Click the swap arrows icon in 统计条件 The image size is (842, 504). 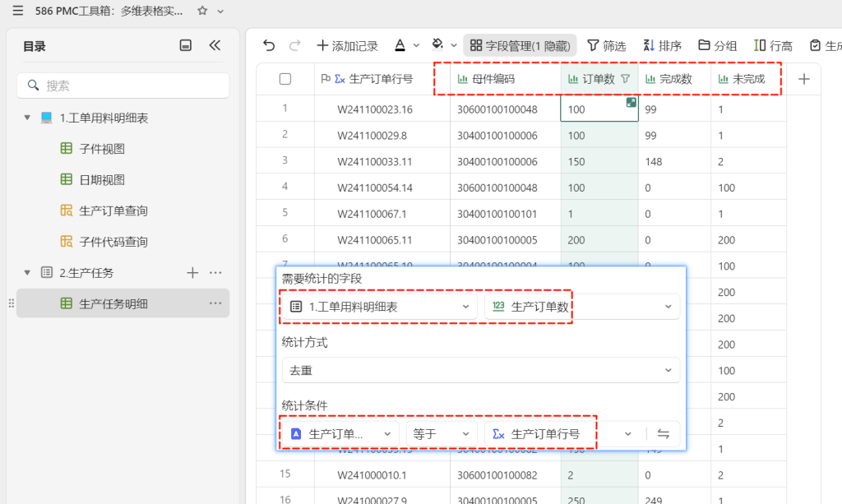664,433
